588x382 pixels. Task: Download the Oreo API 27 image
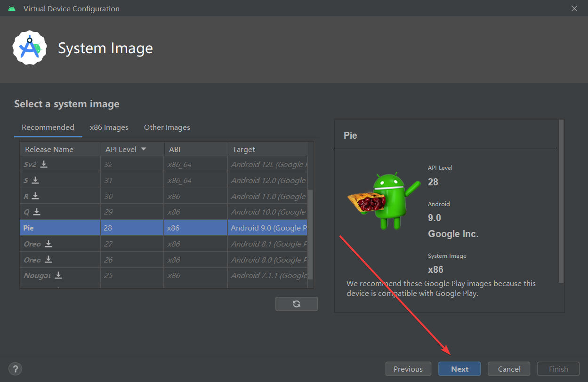[48, 244]
